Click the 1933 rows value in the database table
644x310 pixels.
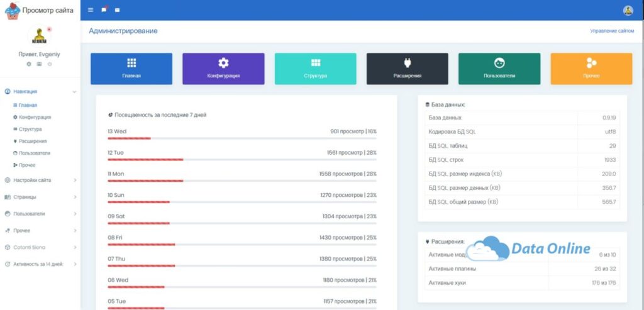(610, 160)
